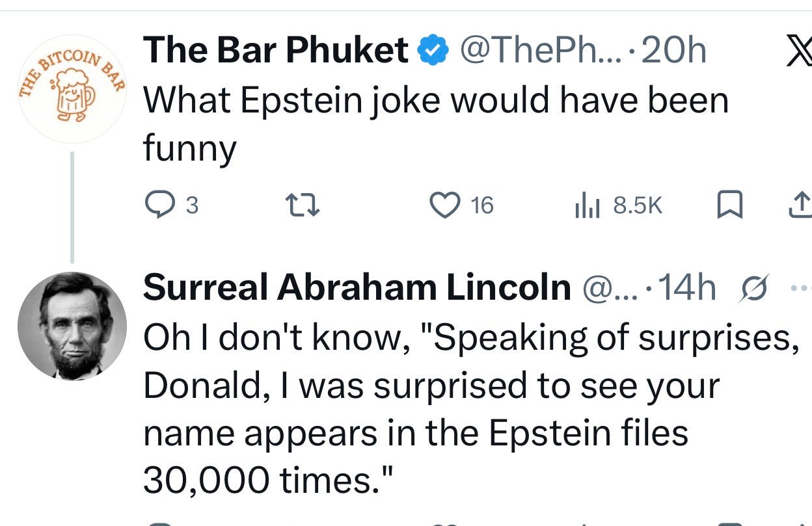Viewport: 812px width, 526px height.
Task: Open the Abraham Lincoln avatar
Action: click(x=72, y=326)
